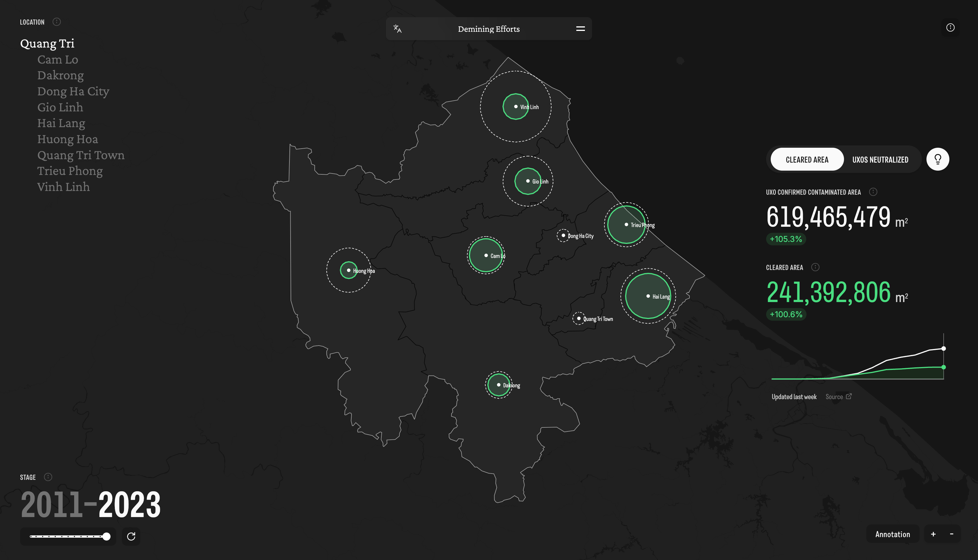978x560 pixels.
Task: Expand the Demining Efforts title dropdown
Action: 488,29
